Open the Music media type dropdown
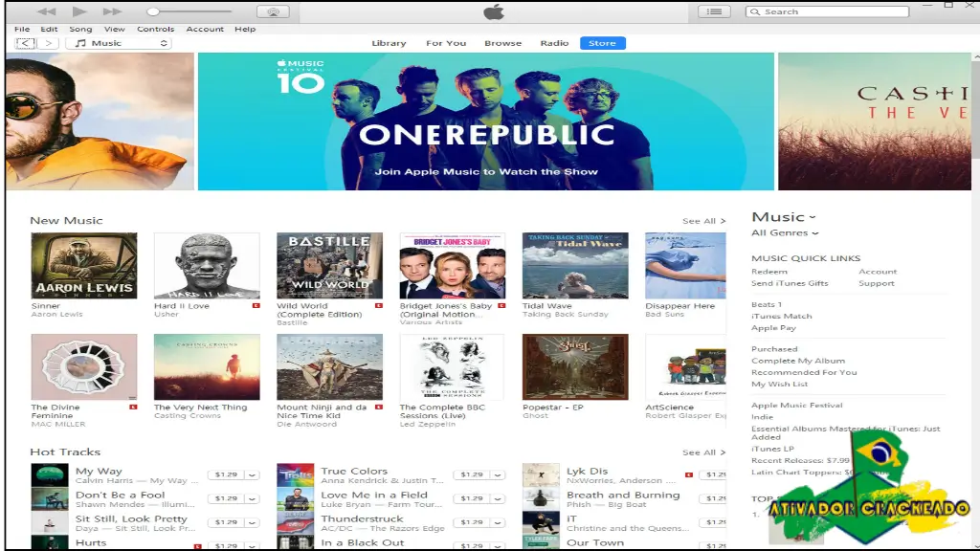The image size is (980, 551). coord(119,43)
